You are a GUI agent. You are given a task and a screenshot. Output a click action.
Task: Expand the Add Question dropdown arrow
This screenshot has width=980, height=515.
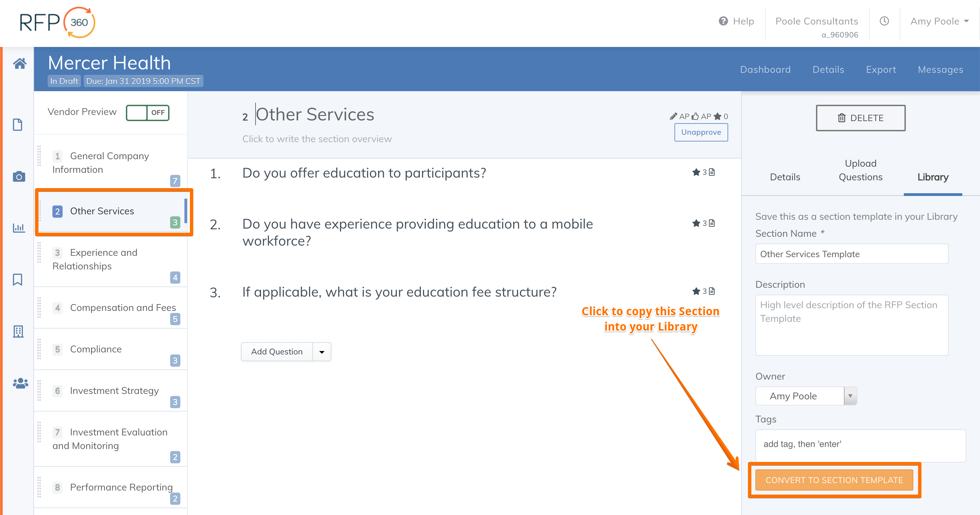point(322,351)
